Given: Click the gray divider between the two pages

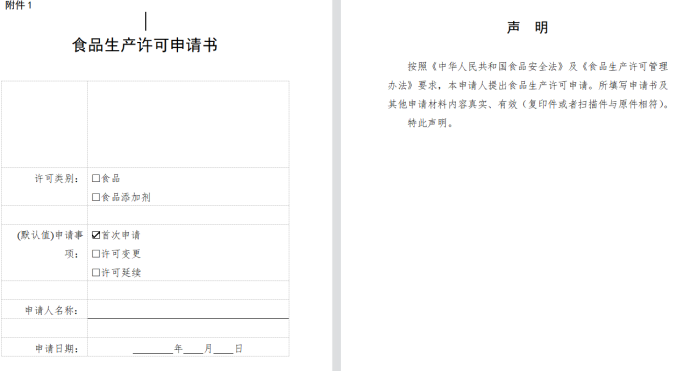Looking at the screenshot, I should pyautogui.click(x=336, y=185).
